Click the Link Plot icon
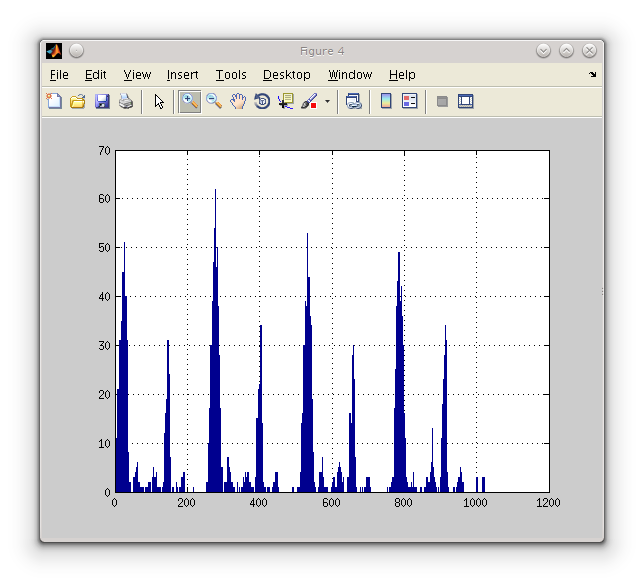The image size is (644, 582). click(354, 101)
